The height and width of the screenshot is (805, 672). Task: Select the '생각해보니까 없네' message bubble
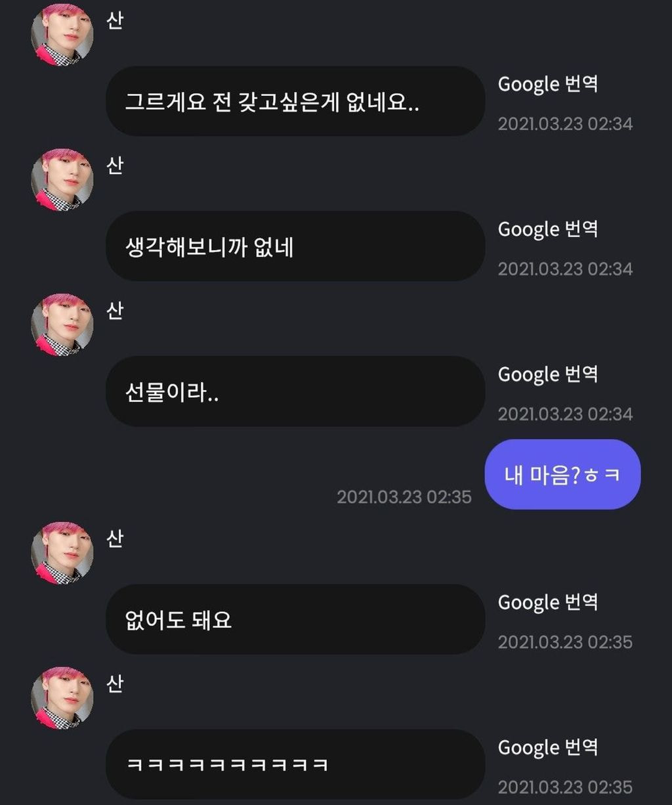pos(295,247)
